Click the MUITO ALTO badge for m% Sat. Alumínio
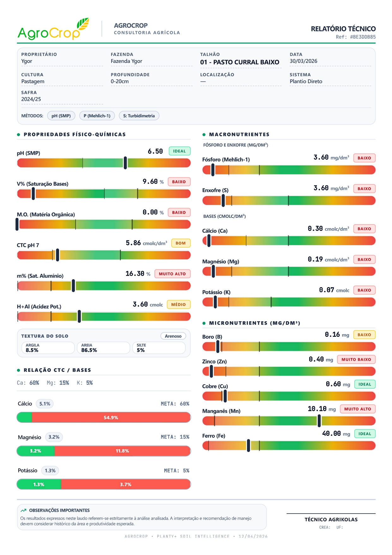The width and height of the screenshot is (392, 555). [172, 274]
